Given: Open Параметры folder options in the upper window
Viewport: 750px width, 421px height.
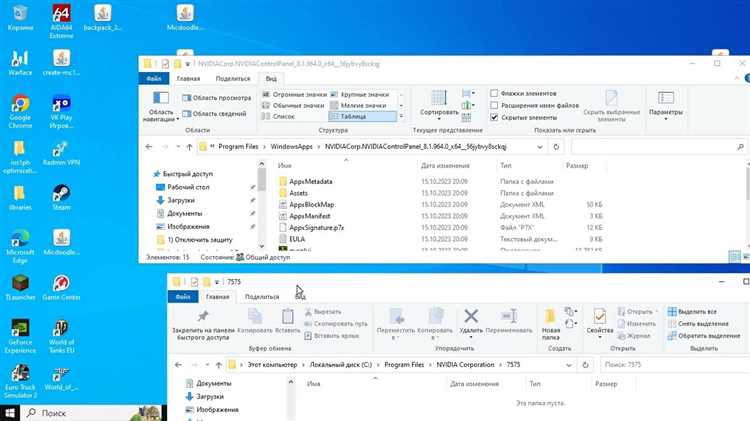Looking at the screenshot, I should click(665, 105).
